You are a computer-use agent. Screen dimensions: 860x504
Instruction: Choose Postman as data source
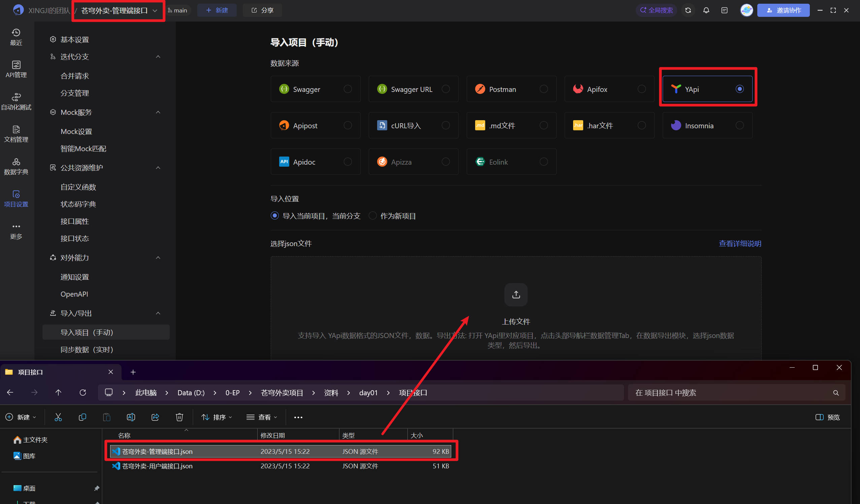(x=511, y=89)
